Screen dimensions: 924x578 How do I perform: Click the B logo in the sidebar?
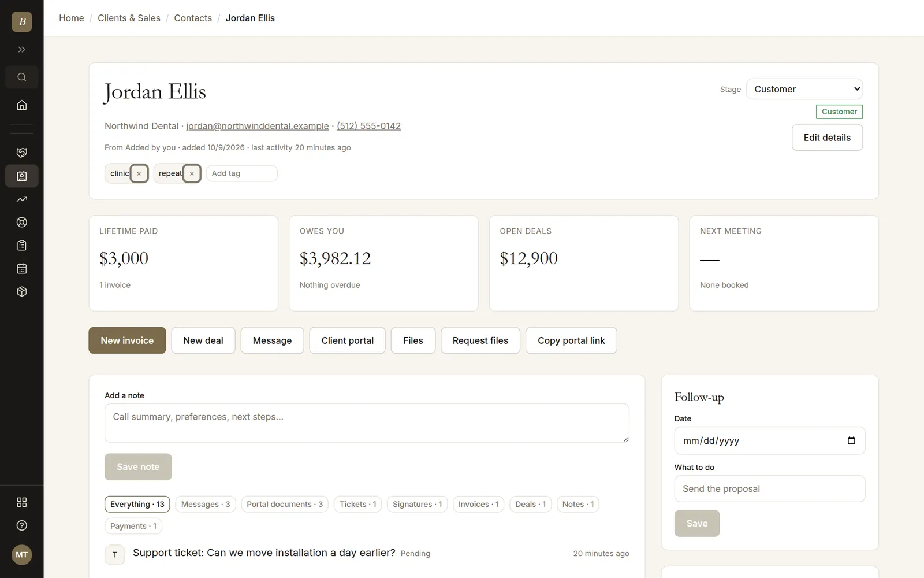click(x=22, y=22)
